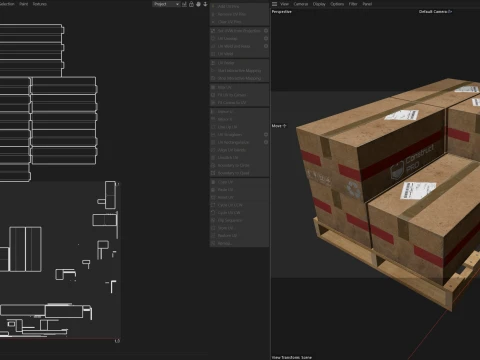Open the viewport Options menu
Image resolution: width=480 pixels, height=360 pixels.
tap(337, 4)
